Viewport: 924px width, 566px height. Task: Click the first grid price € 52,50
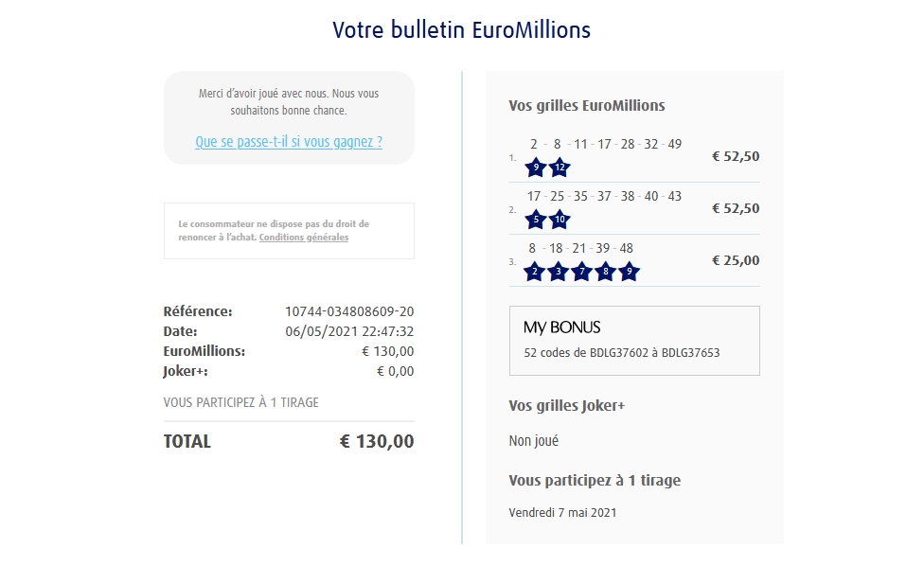coord(736,156)
